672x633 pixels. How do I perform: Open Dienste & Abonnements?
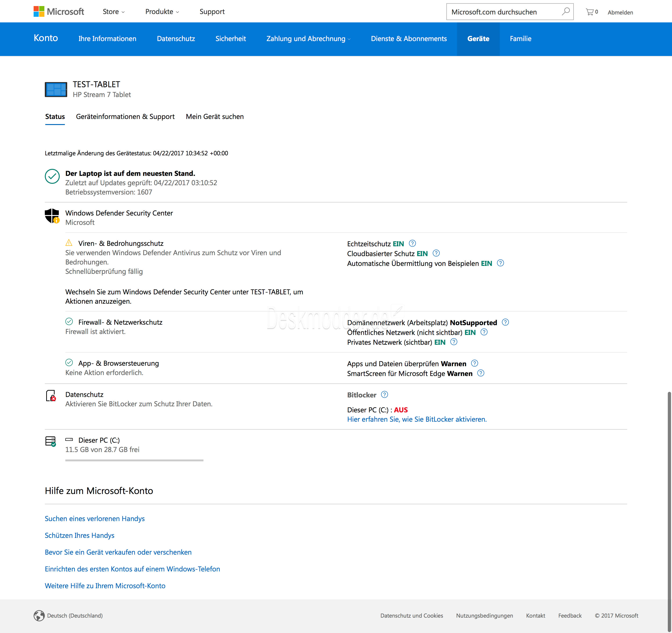point(409,39)
